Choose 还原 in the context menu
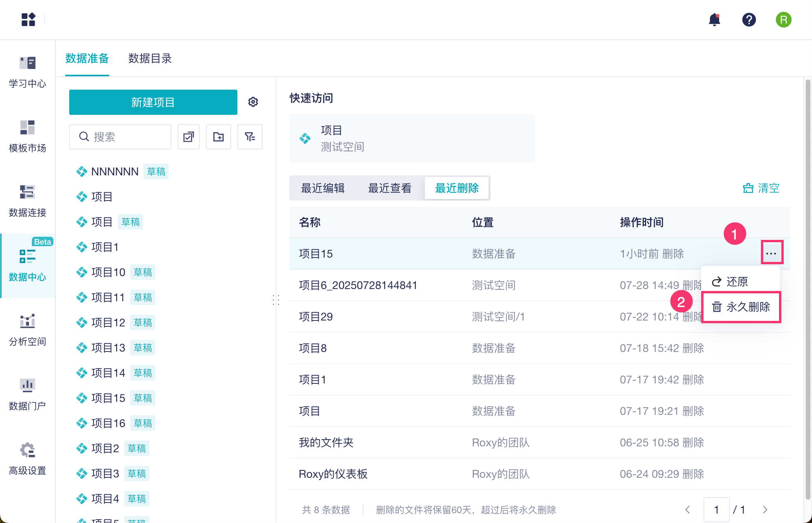 (x=730, y=282)
